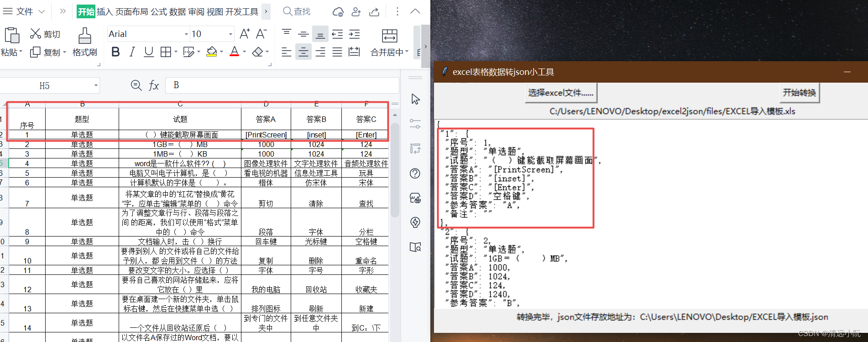Set top vertical alignment
This screenshot has width=868, height=342.
point(287,34)
